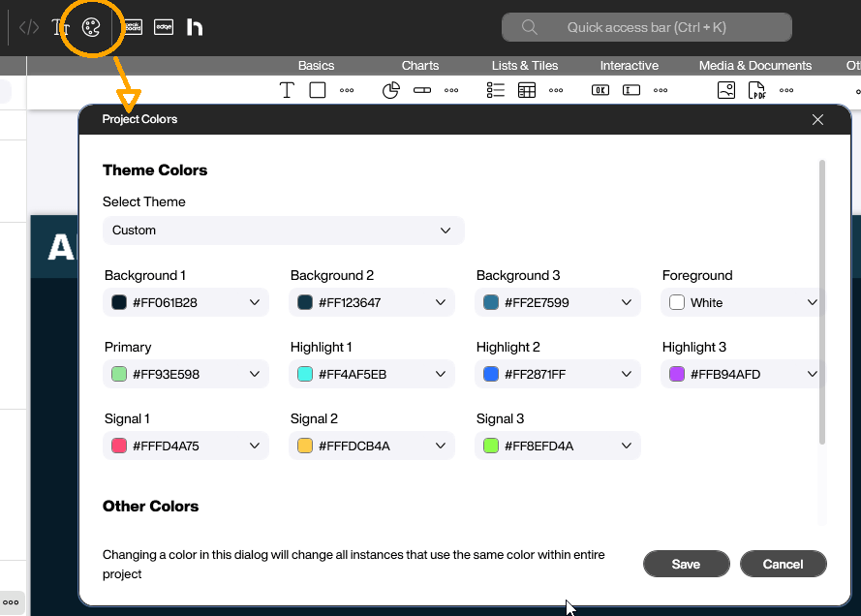Insert a linear gauge bar control
The width and height of the screenshot is (861, 616).
coord(422,90)
